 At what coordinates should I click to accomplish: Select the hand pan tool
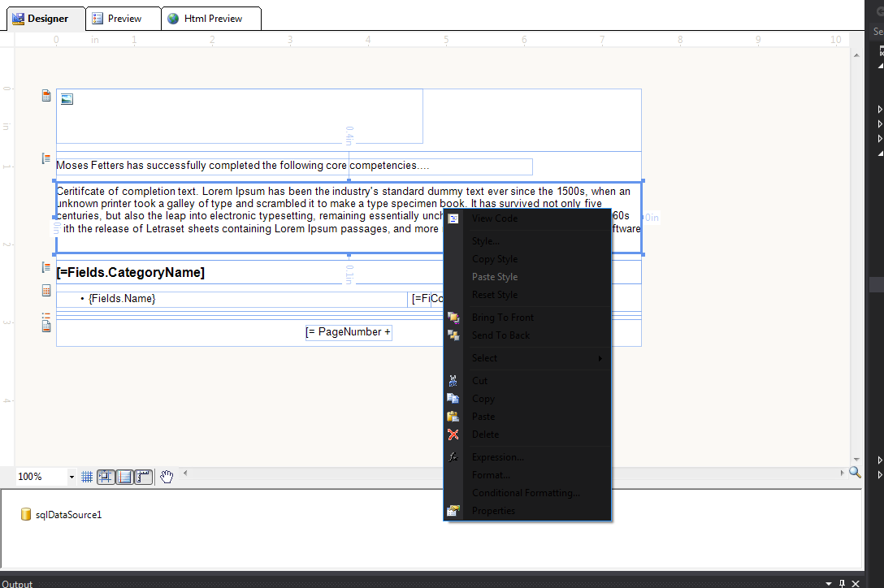coord(167,477)
